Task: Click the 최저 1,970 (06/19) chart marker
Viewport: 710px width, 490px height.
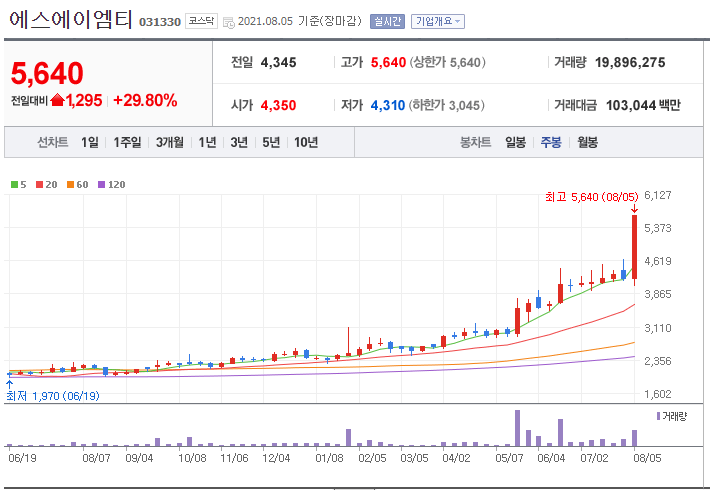Action: (53, 396)
